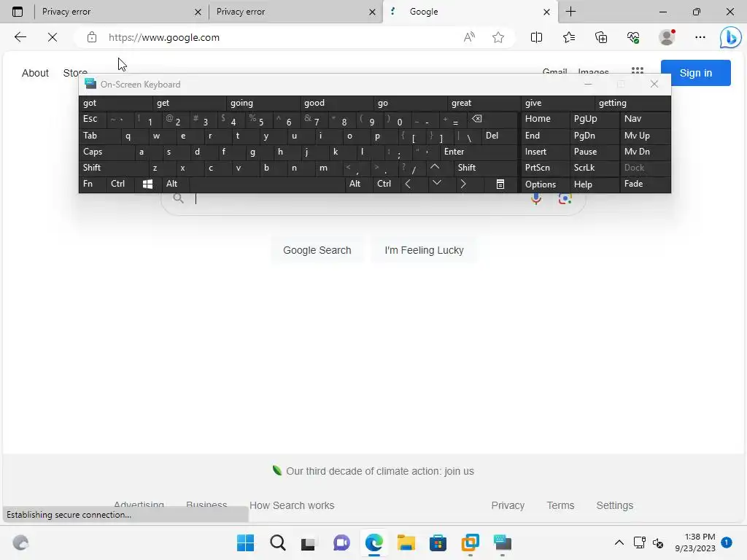
Task: Click Windows logo key on On-Screen Keyboard
Action: (147, 184)
